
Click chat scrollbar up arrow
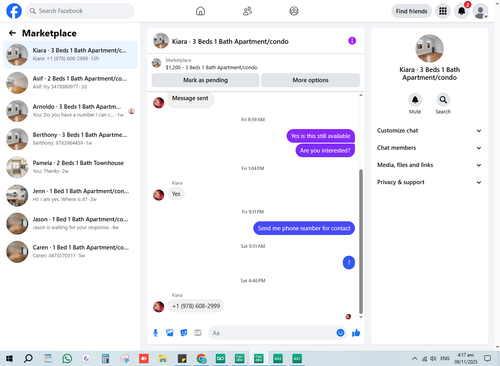tap(361, 95)
